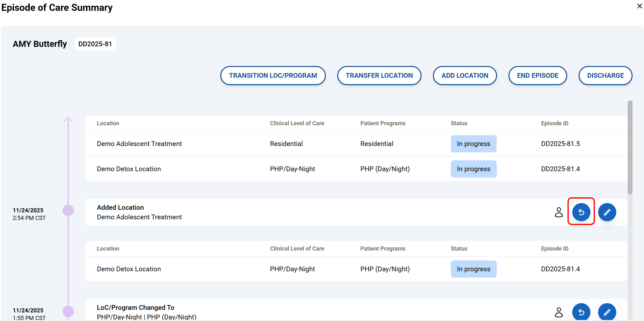Click undo icon for Added Location event
The width and height of the screenshot is (644, 321).
581,212
